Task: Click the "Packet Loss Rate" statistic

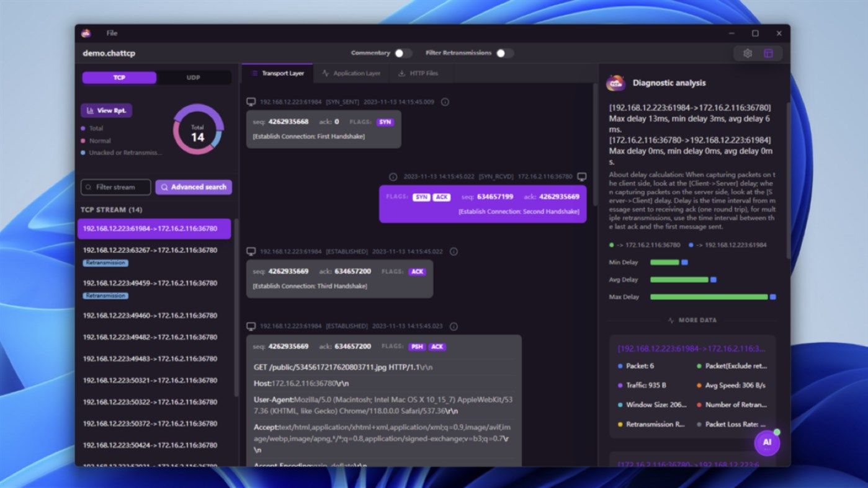Action: (731, 424)
